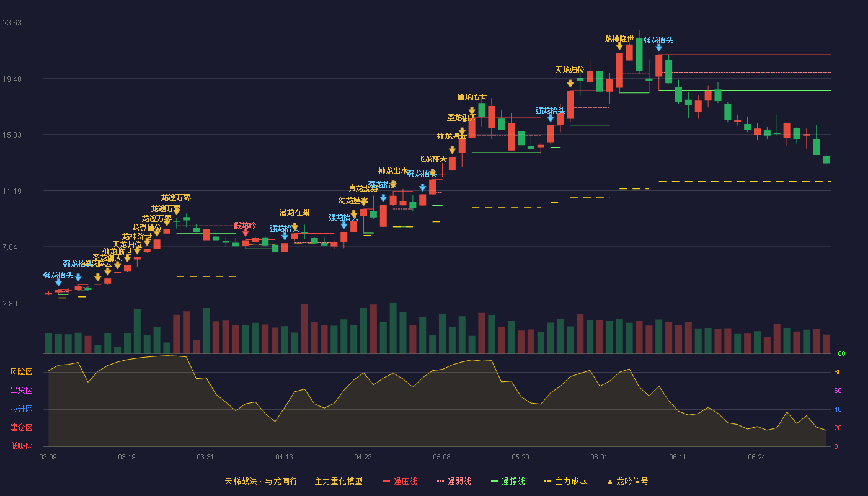
Task: Click the green line icon beside 强撑线
Action: (494, 482)
